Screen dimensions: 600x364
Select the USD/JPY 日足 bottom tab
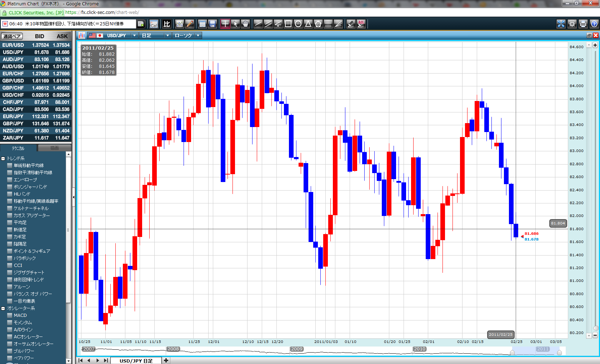click(136, 360)
